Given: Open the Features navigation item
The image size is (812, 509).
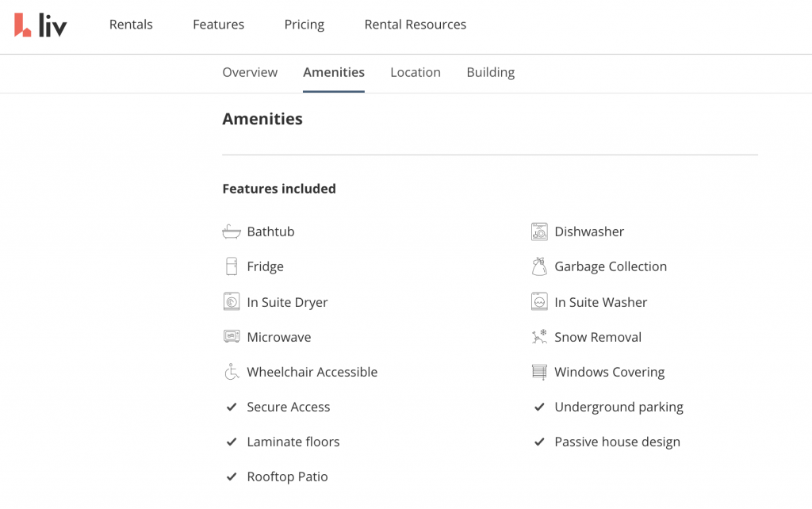Looking at the screenshot, I should (219, 25).
